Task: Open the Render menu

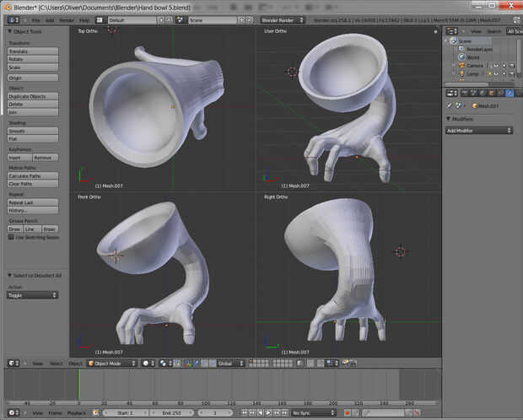Action: (x=67, y=20)
